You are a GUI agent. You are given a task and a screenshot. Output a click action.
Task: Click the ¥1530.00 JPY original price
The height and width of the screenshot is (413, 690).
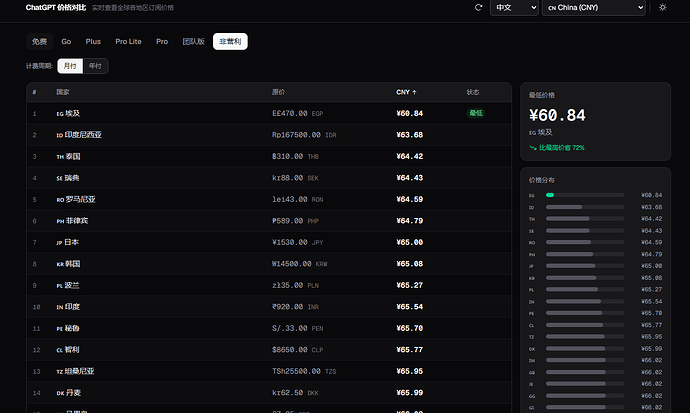tap(297, 242)
